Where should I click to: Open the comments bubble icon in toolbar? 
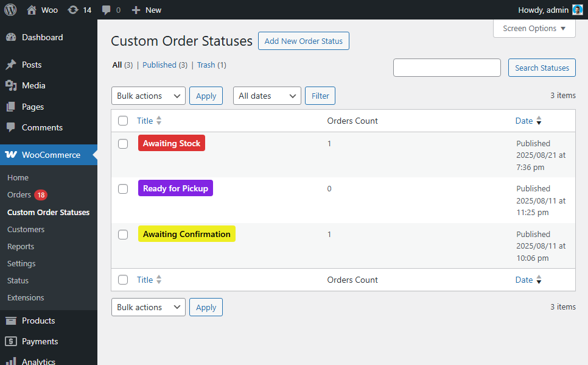[107, 10]
